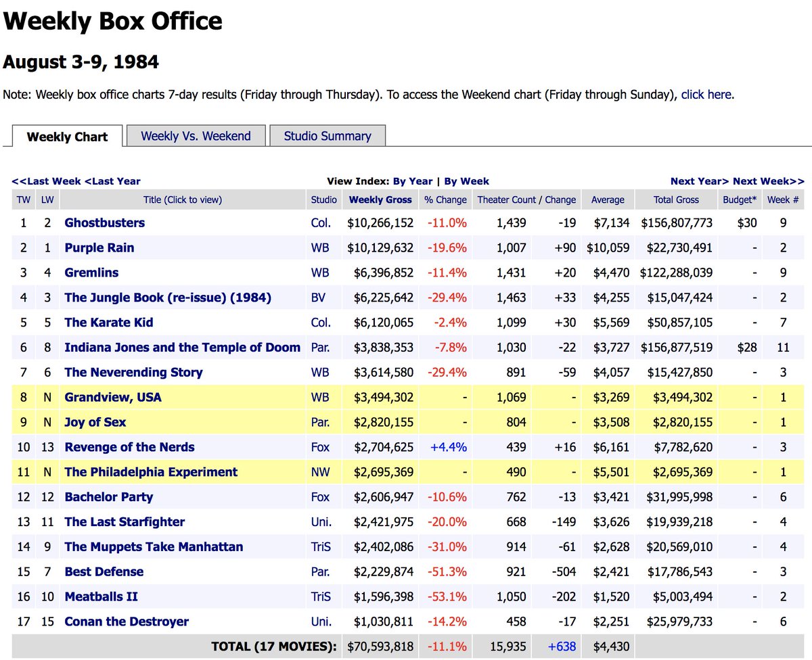Viewport: 812px width, 660px height.
Task: Open the Bachelor Party page
Action: tap(109, 497)
